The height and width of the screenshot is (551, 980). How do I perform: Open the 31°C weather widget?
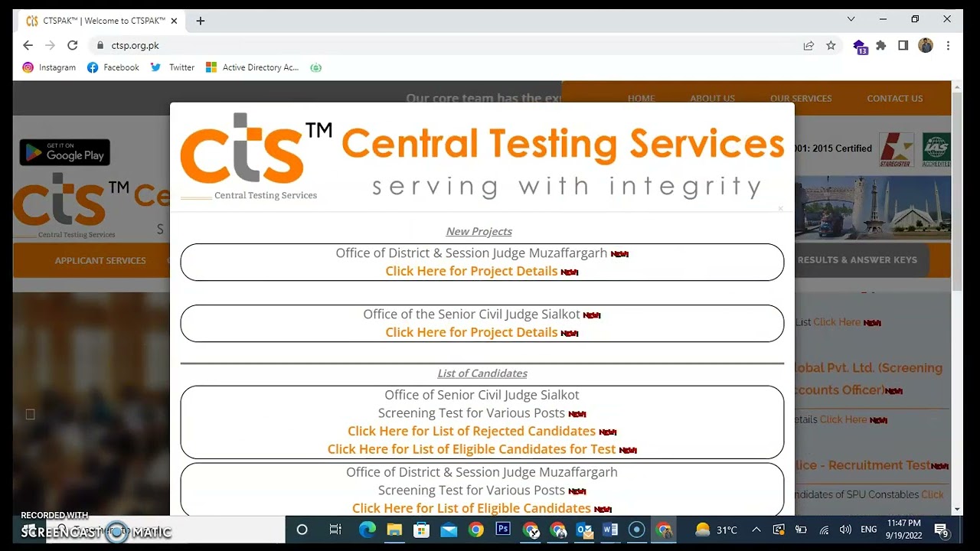[x=716, y=530]
